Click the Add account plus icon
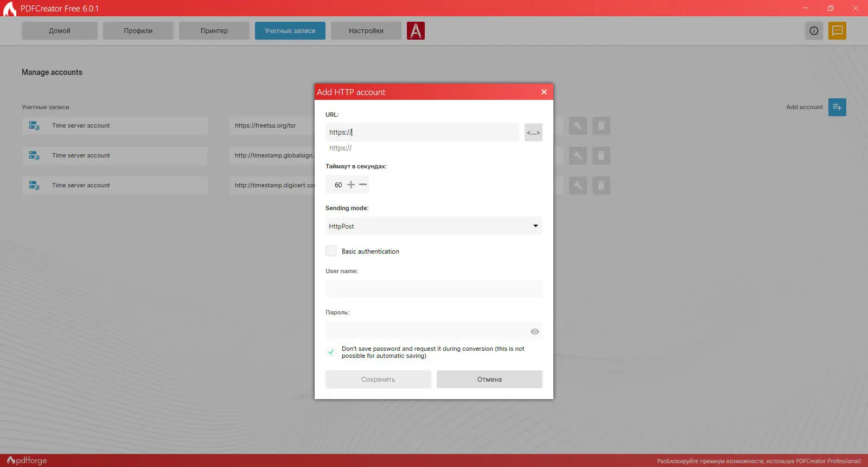The height and width of the screenshot is (467, 868). pos(837,107)
